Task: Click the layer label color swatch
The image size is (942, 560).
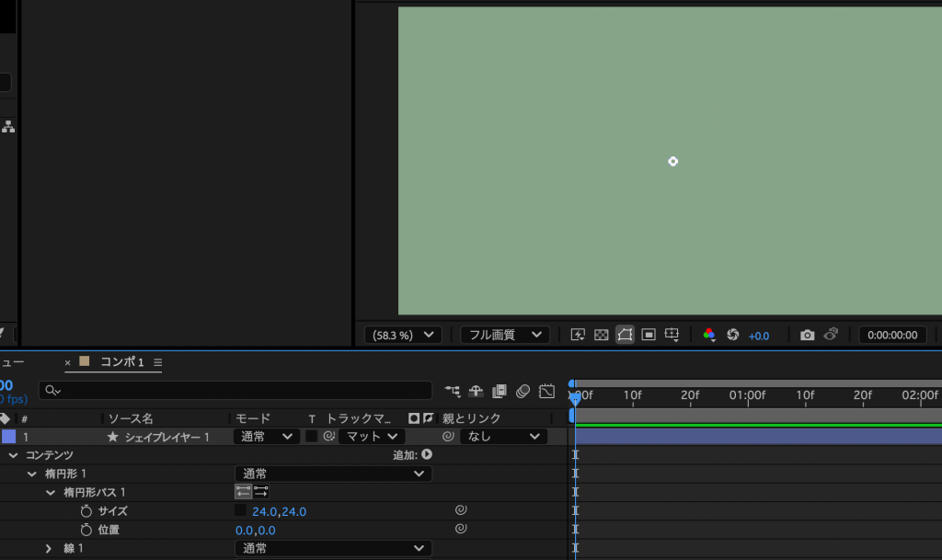Action: (8, 437)
